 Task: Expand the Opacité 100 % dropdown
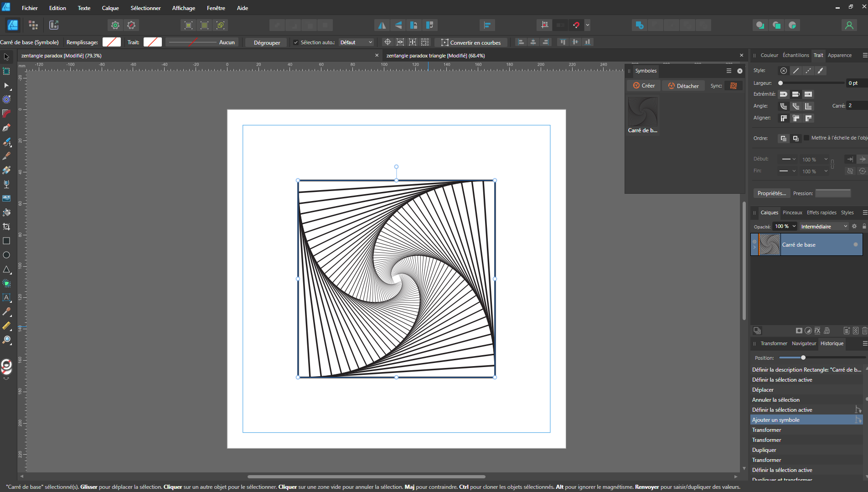click(x=794, y=227)
